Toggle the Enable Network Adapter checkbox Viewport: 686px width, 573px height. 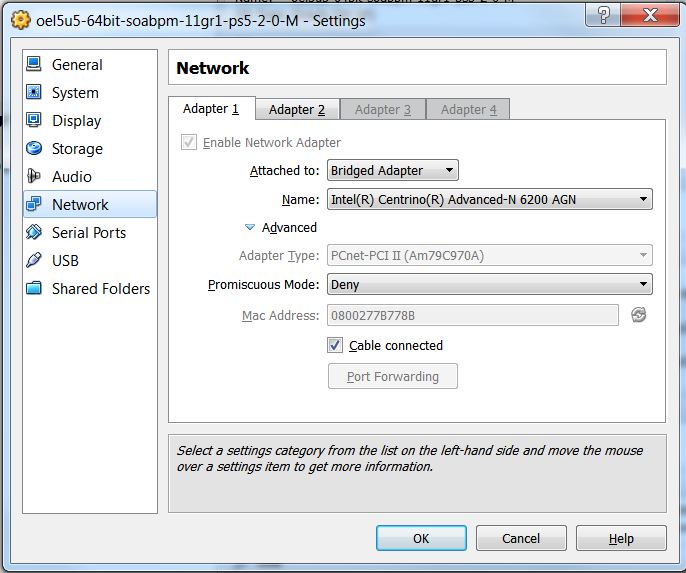click(189, 142)
